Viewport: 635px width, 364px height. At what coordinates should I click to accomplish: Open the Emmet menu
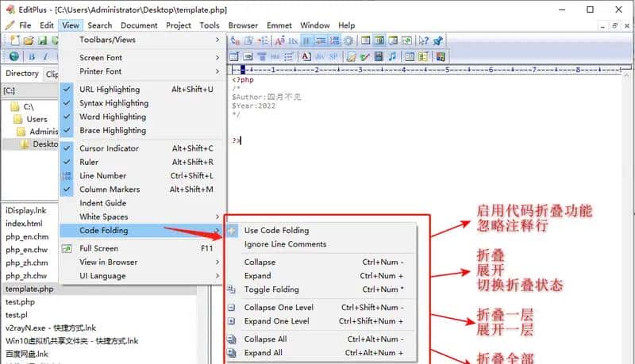click(x=279, y=25)
